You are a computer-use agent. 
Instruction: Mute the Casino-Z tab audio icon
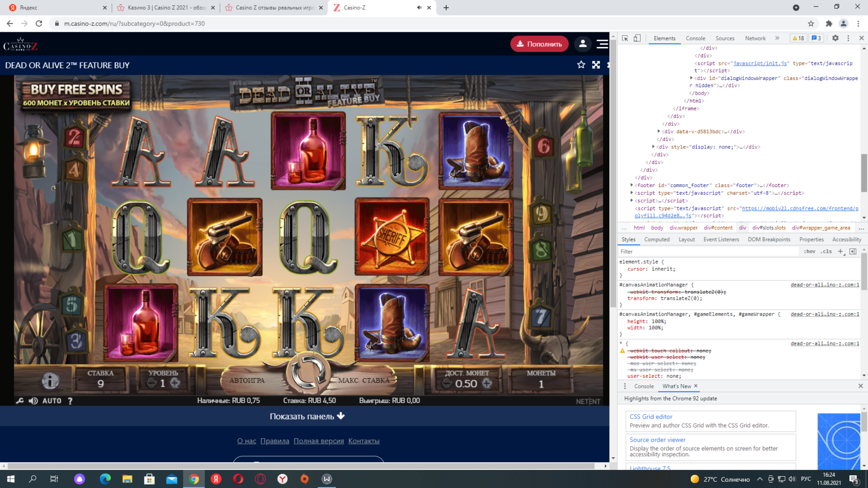pos(419,8)
